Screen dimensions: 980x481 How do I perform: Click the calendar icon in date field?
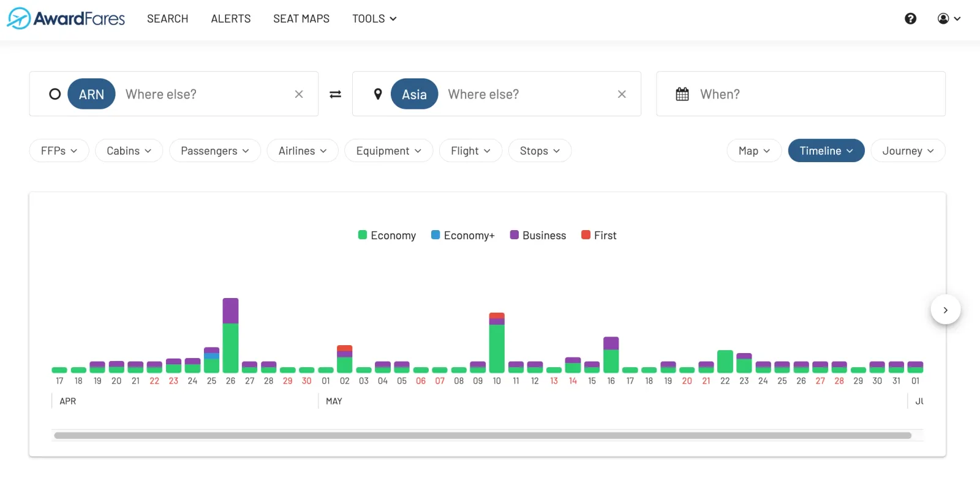[x=682, y=94]
